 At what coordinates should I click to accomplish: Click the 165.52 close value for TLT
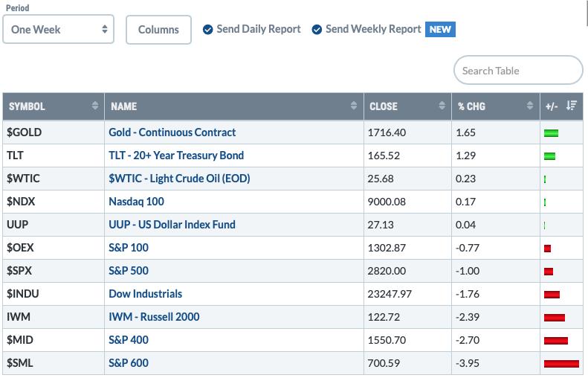(x=384, y=156)
